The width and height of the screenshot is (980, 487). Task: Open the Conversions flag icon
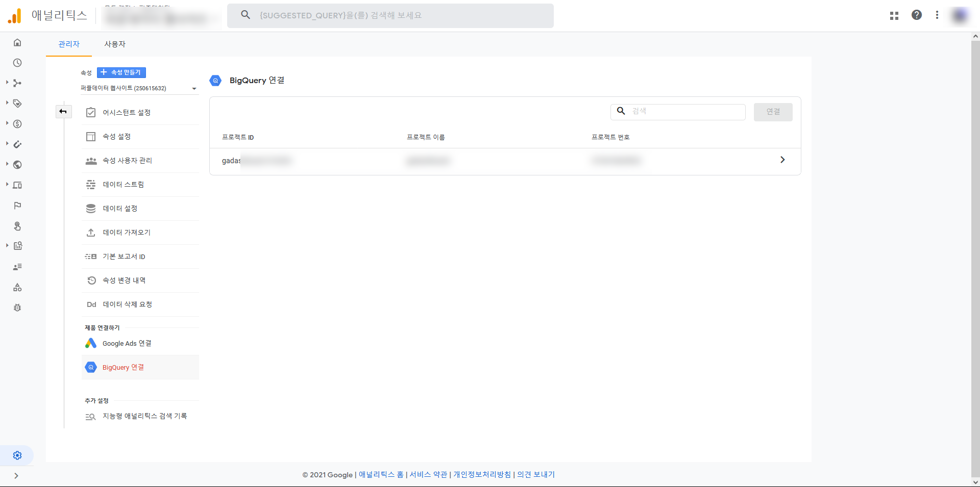tap(17, 206)
